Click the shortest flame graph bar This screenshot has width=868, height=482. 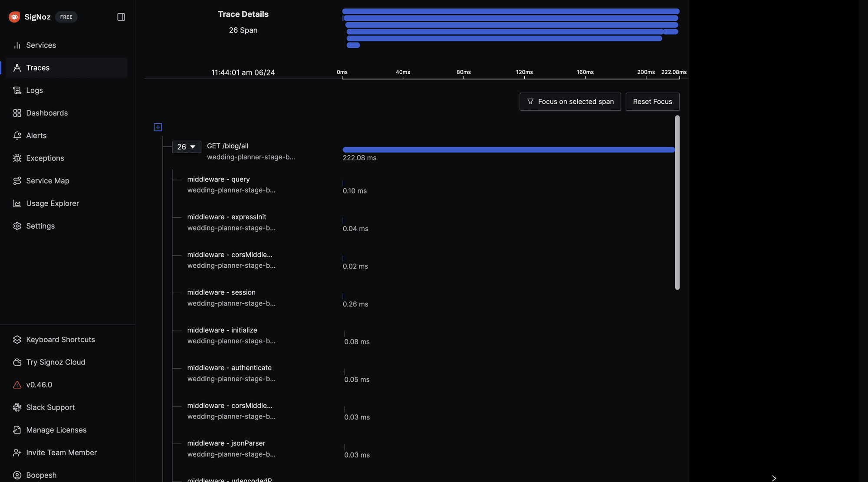point(353,45)
